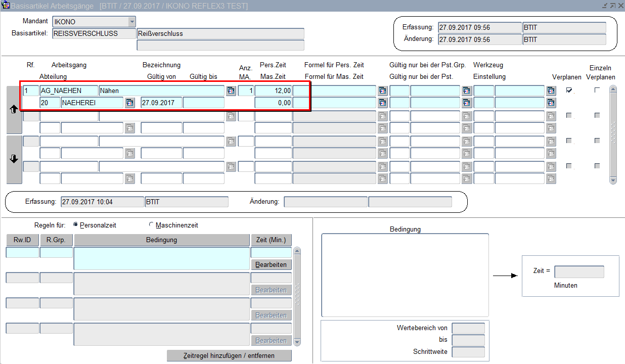
Task: Open Einstellung lookup in first row
Action: pos(551,103)
